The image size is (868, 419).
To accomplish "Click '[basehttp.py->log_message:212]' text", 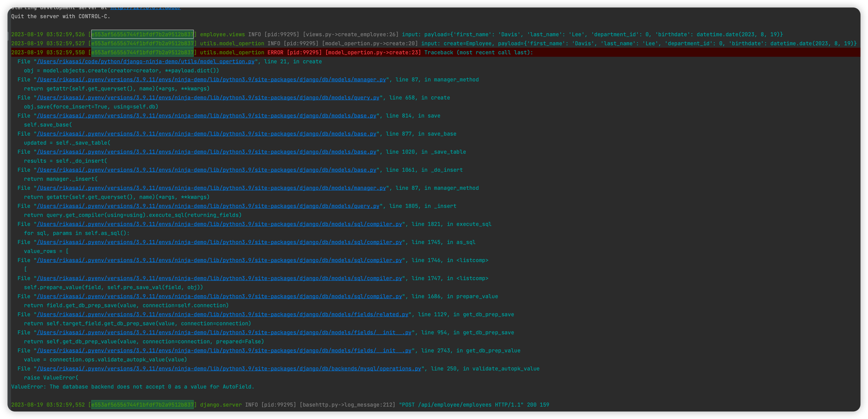I will tap(348, 405).
